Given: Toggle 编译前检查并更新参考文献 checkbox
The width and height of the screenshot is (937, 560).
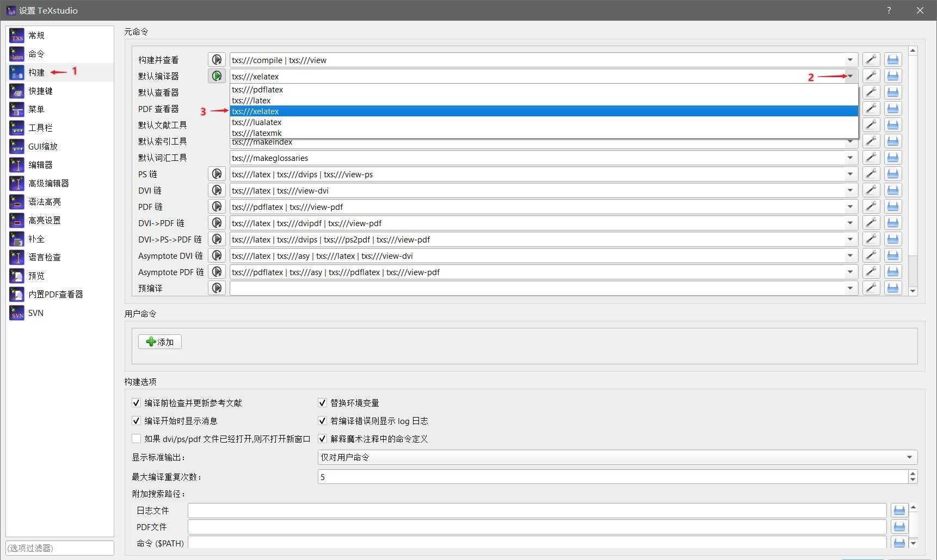Looking at the screenshot, I should pos(137,403).
